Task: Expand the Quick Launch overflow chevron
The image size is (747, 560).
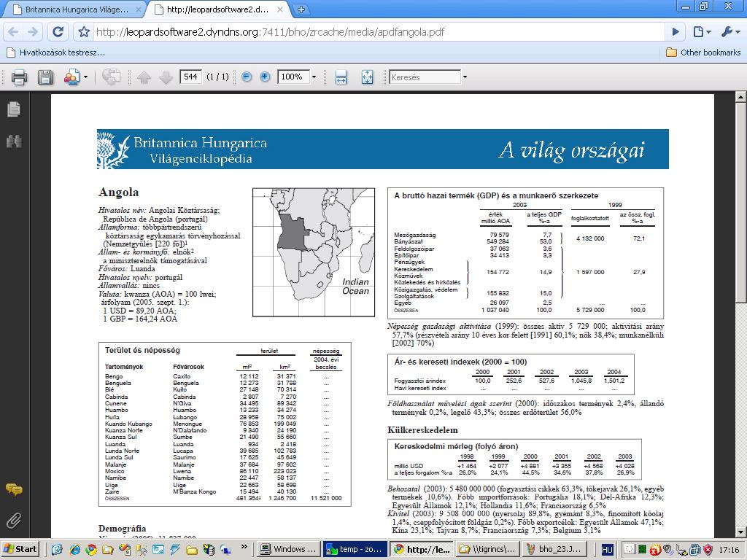Action: point(244,547)
